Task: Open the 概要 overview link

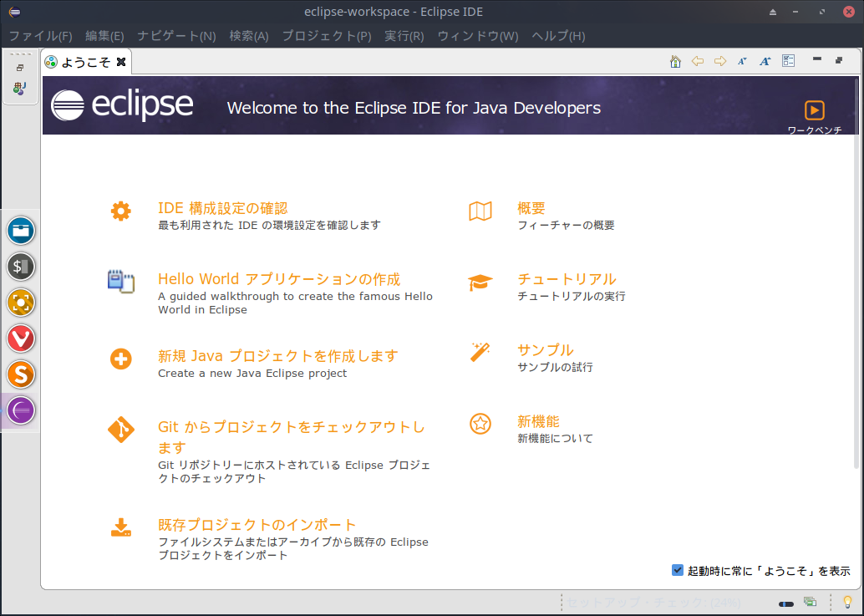Action: point(531,208)
